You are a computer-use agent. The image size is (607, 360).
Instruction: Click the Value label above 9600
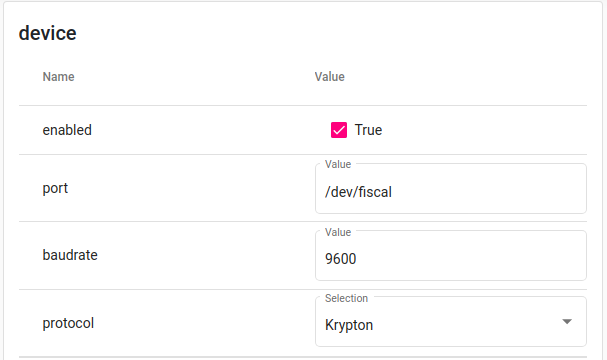338,232
